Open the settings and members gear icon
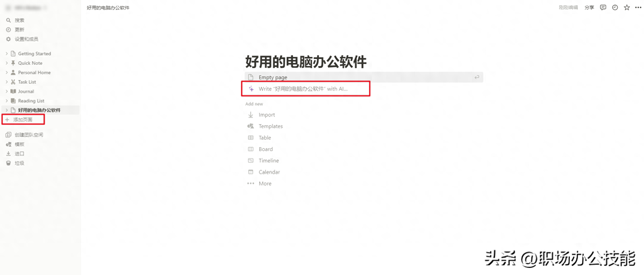The height and width of the screenshot is (275, 644). (8, 39)
